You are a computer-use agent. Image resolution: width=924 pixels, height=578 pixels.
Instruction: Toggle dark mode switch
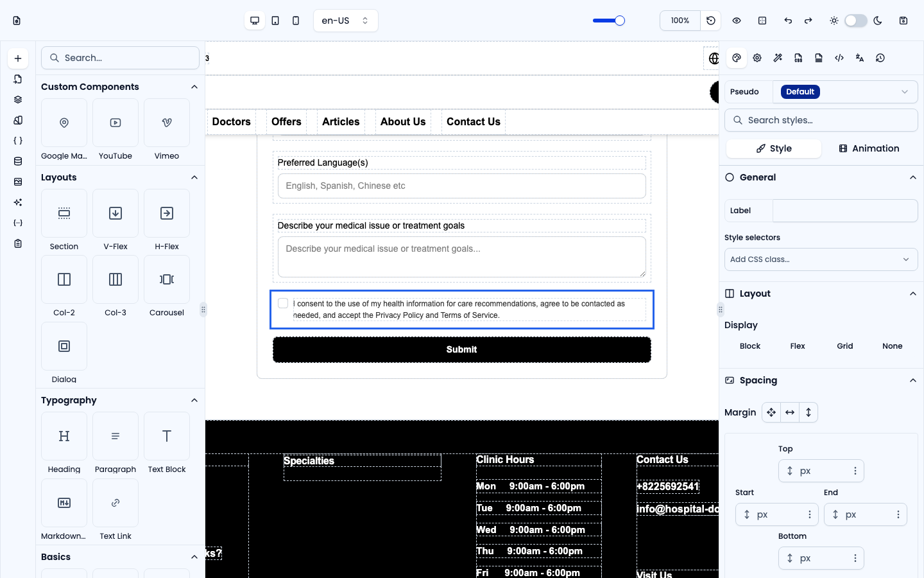tap(856, 21)
